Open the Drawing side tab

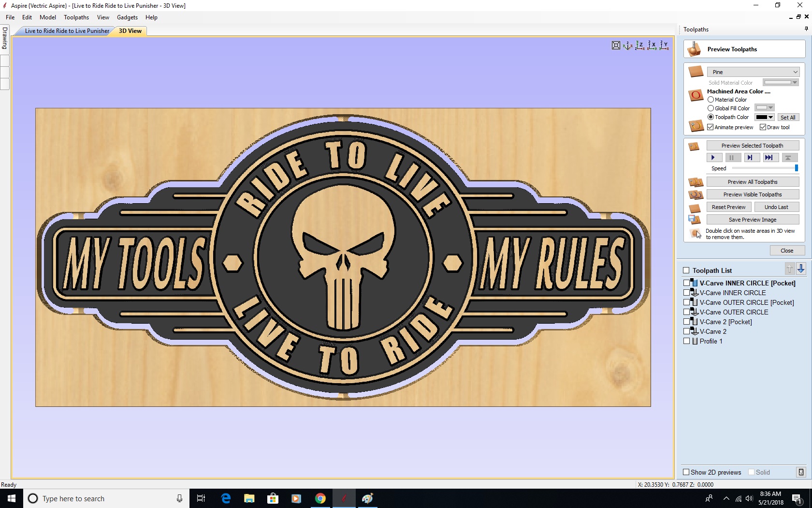5,38
